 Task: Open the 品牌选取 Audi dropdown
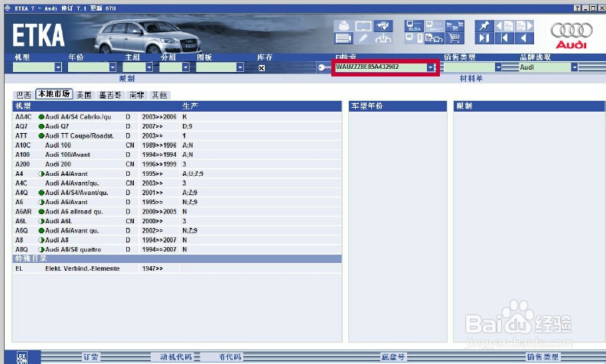575,67
